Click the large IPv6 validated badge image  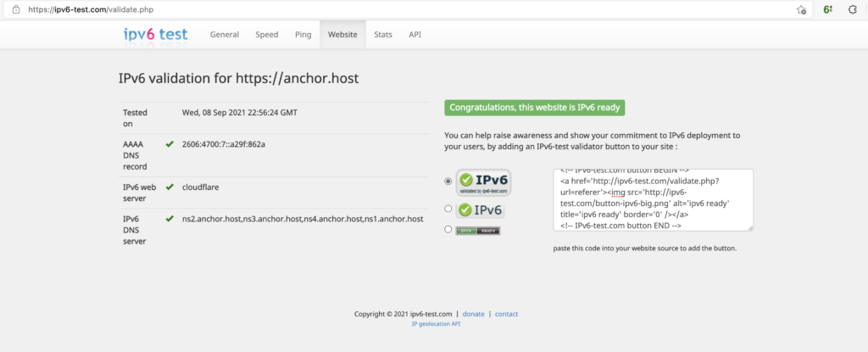click(483, 182)
